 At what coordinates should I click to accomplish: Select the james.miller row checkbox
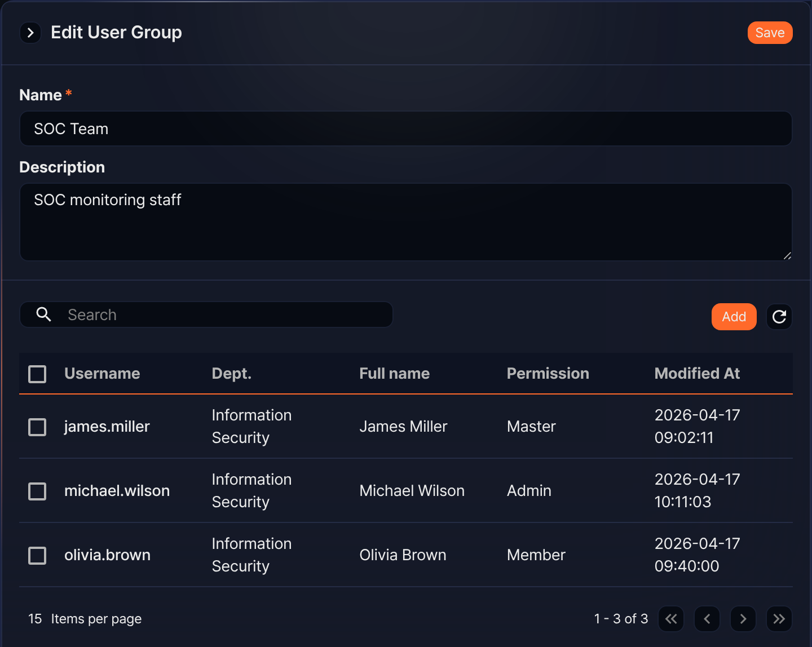coord(37,427)
